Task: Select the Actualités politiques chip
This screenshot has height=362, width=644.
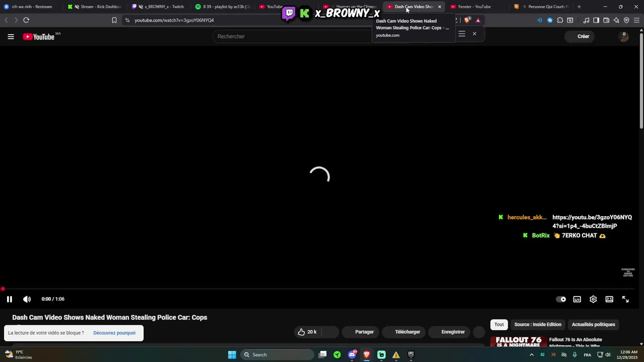Action: (x=593, y=324)
